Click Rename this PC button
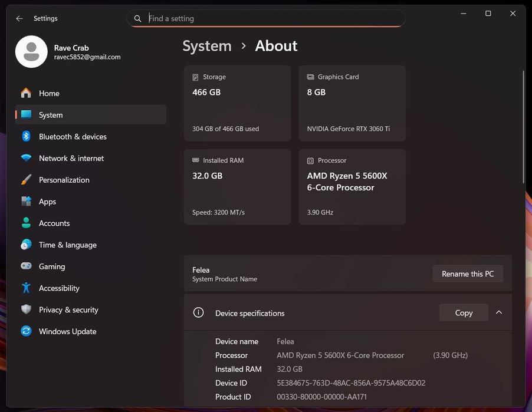 tap(468, 273)
